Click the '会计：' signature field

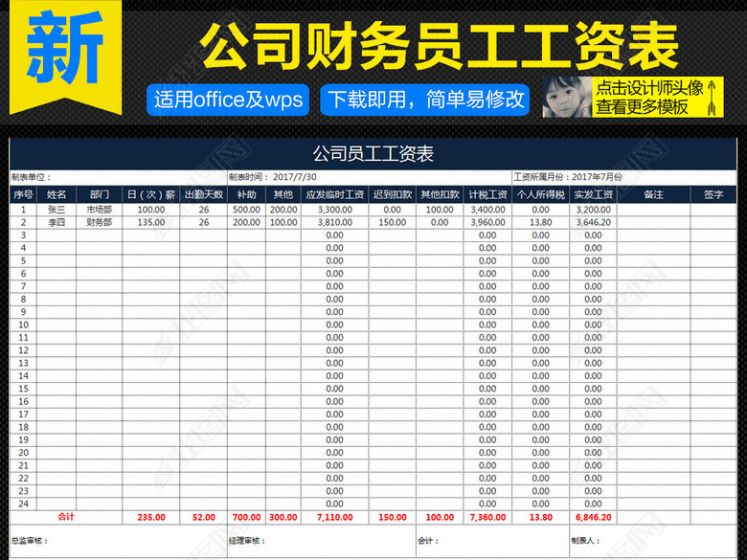coord(492,541)
